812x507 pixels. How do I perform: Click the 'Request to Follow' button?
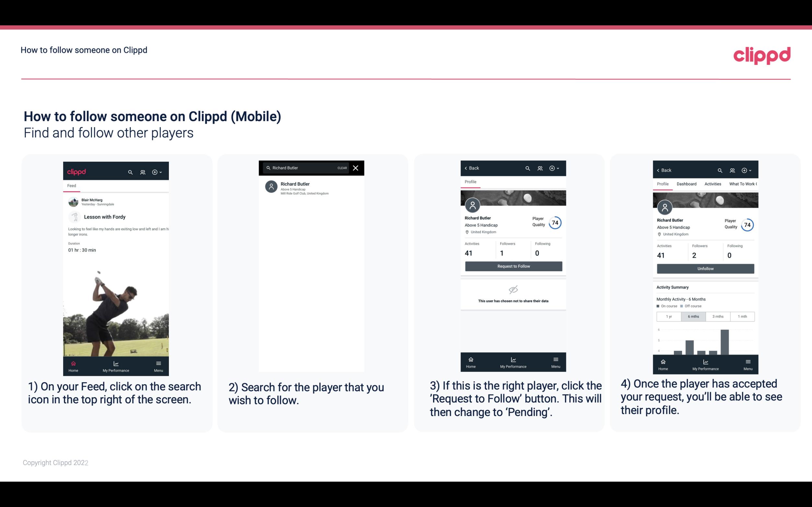(513, 266)
